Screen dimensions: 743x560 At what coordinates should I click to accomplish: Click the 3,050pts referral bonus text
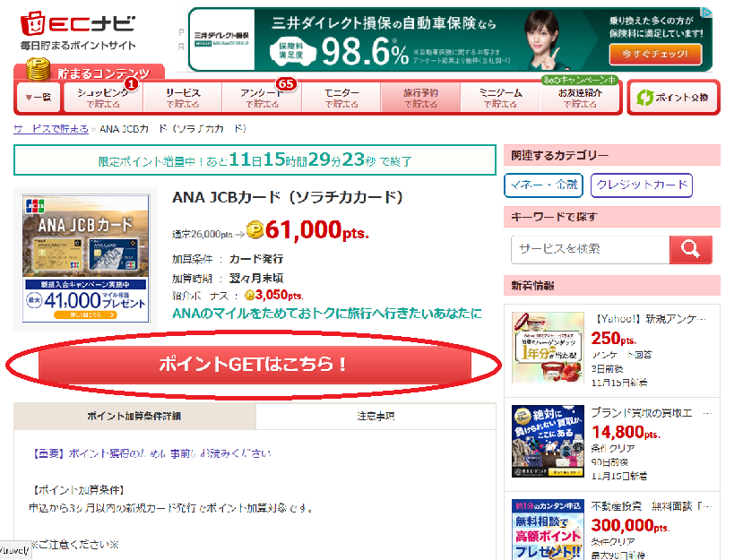tap(279, 295)
